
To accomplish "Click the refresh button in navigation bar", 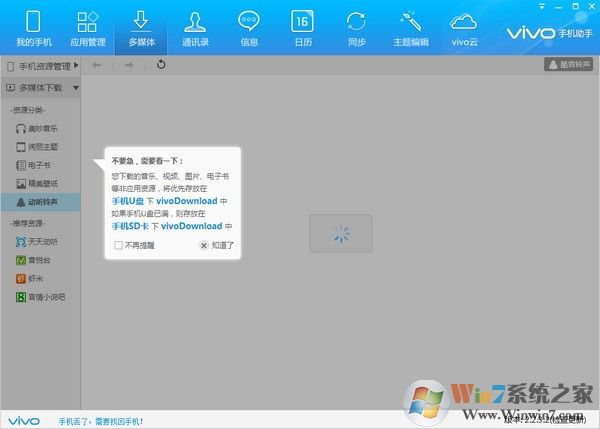I will pos(161,65).
